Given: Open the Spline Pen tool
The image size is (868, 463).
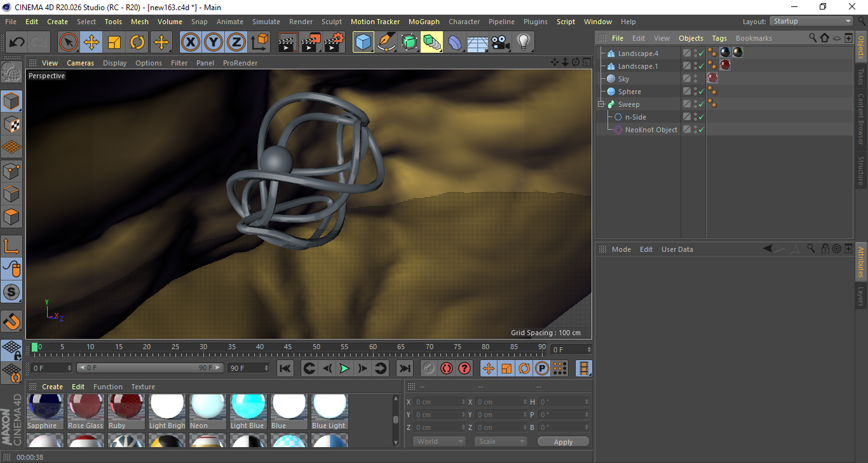Looking at the screenshot, I should coord(386,43).
